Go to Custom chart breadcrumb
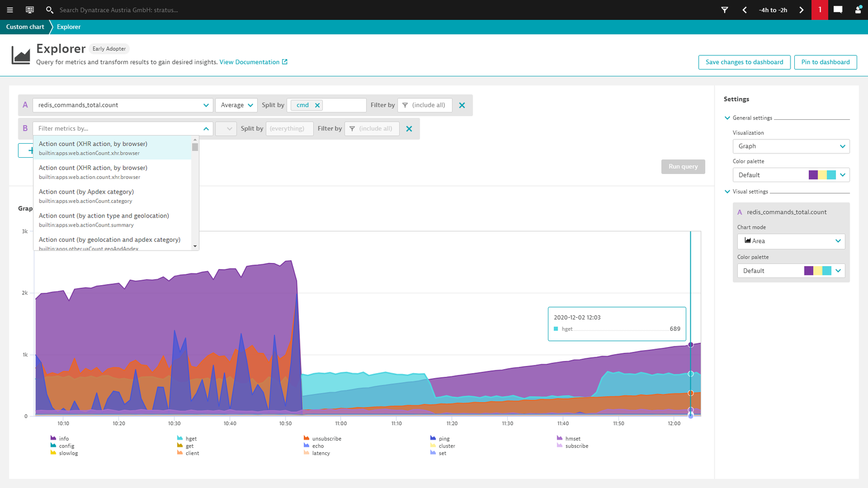Screen dimensions: 868x488 pyautogui.click(x=25, y=27)
